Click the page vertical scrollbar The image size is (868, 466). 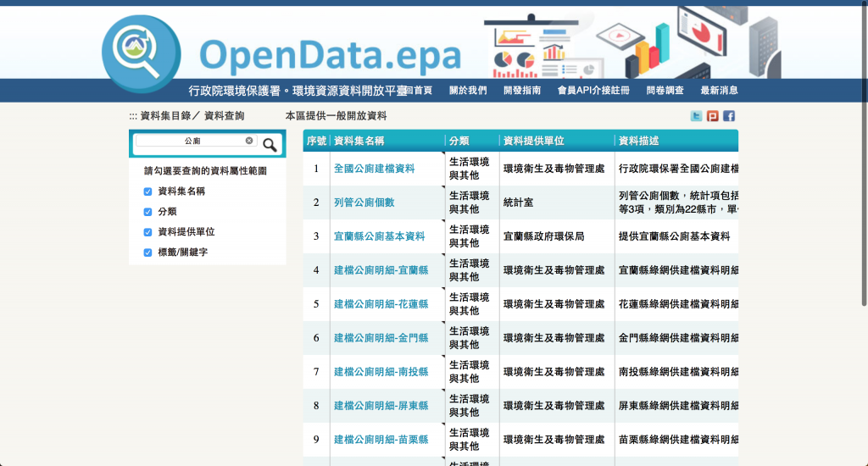point(864,153)
